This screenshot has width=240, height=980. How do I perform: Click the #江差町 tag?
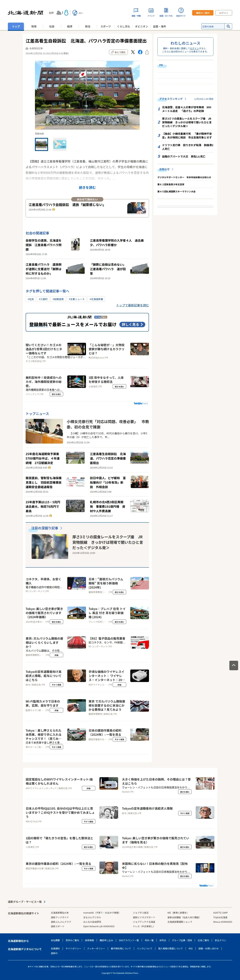coord(43,299)
